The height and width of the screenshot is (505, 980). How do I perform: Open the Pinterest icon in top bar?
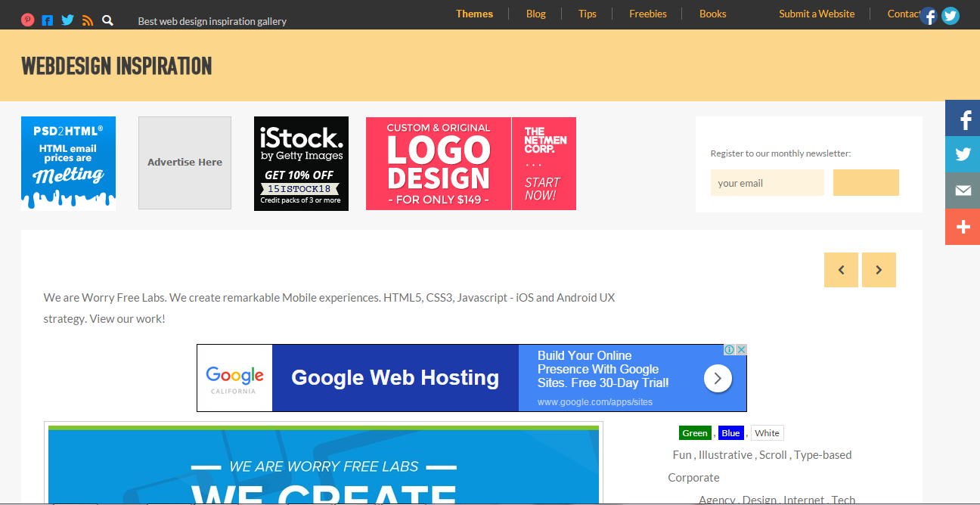click(28, 20)
